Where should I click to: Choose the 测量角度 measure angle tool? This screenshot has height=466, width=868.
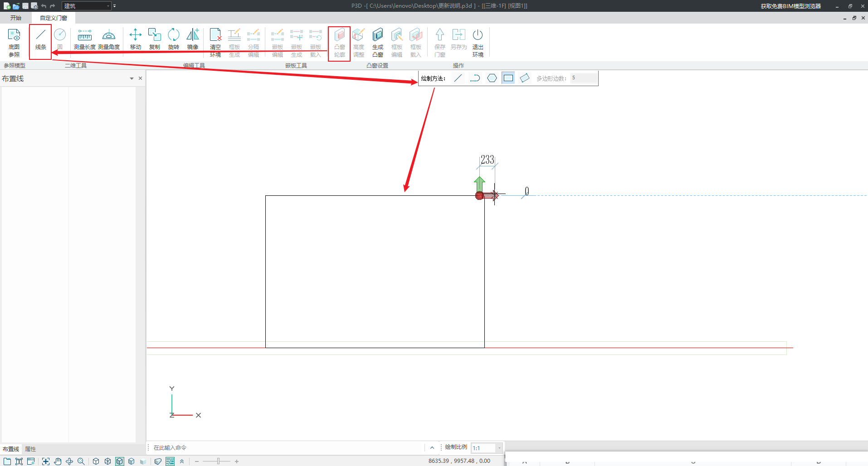point(109,39)
